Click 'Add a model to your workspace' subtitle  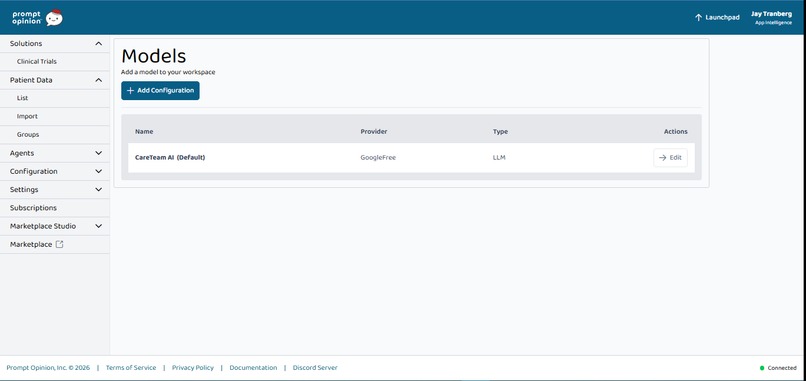(168, 72)
